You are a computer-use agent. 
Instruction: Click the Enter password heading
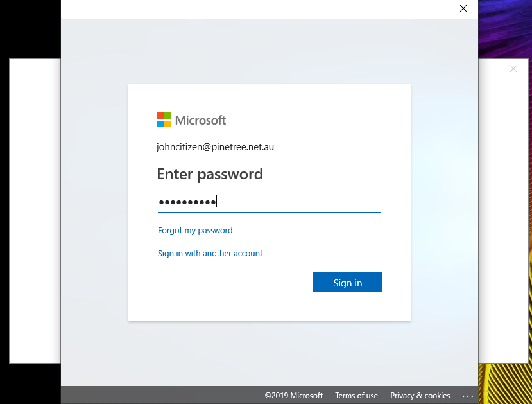click(x=210, y=174)
